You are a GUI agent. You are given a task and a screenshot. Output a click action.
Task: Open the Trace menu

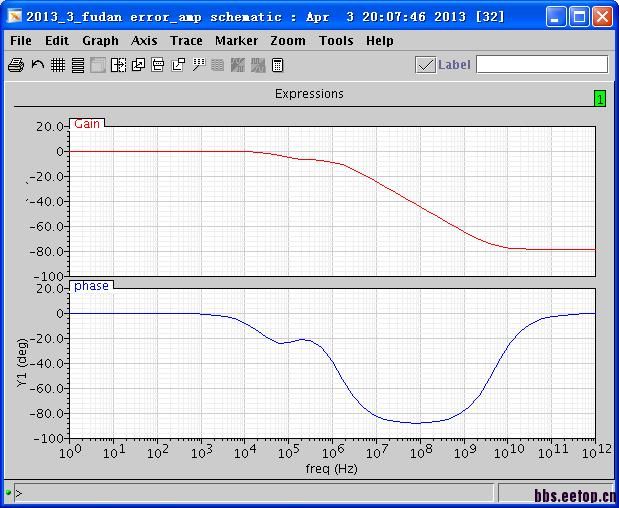(x=186, y=41)
